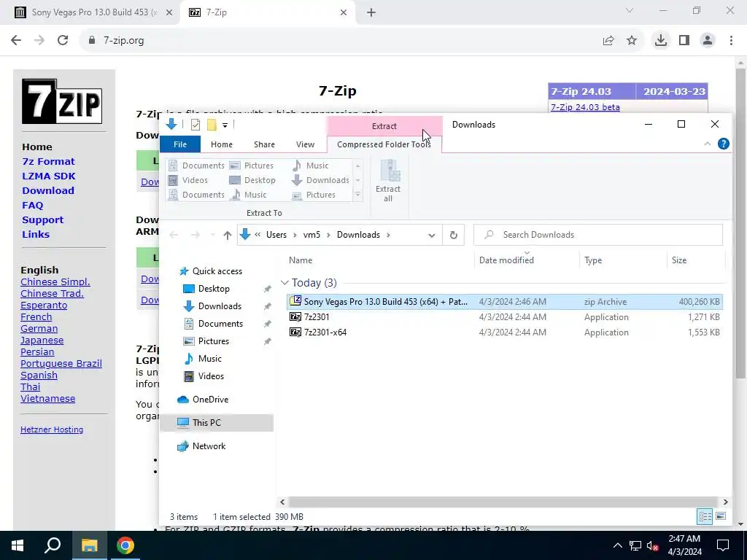Click the Search Downloads field
The height and width of the screenshot is (560, 747).
[x=598, y=235]
